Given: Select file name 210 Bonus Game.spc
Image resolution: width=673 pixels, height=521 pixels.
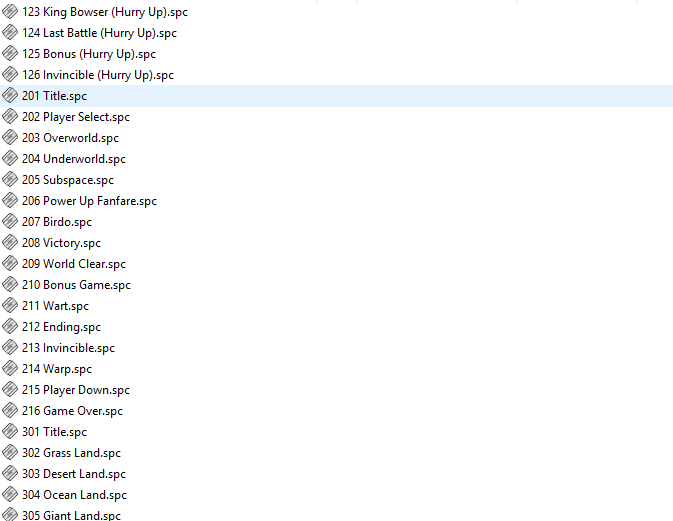Looking at the screenshot, I should pyautogui.click(x=76, y=285).
